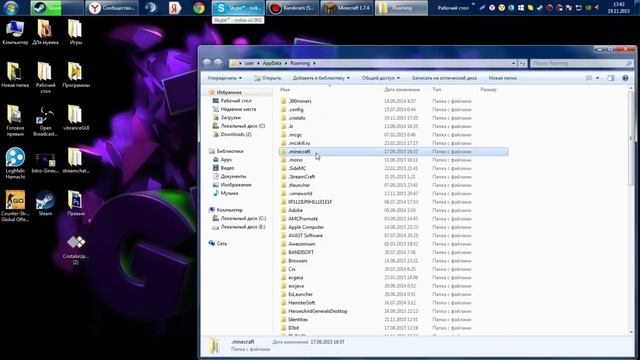Select the HeroesAndGeneralsDesktop folder
This screenshot has height=360, width=640.
click(318, 311)
